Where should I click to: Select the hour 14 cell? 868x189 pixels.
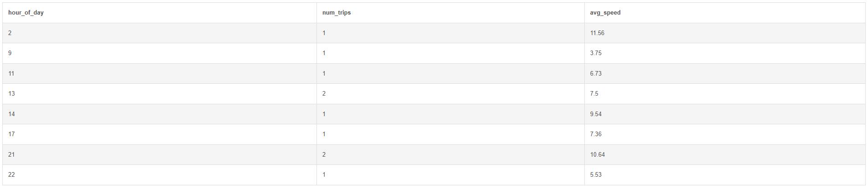point(11,114)
